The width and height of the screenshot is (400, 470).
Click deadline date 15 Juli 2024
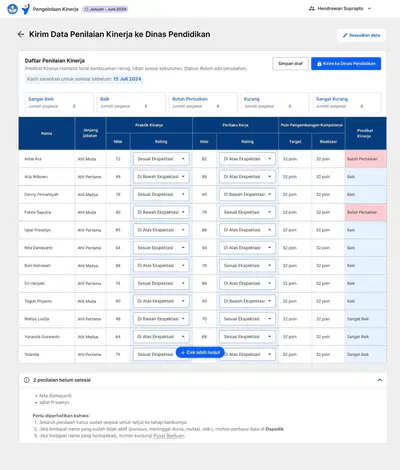(127, 79)
